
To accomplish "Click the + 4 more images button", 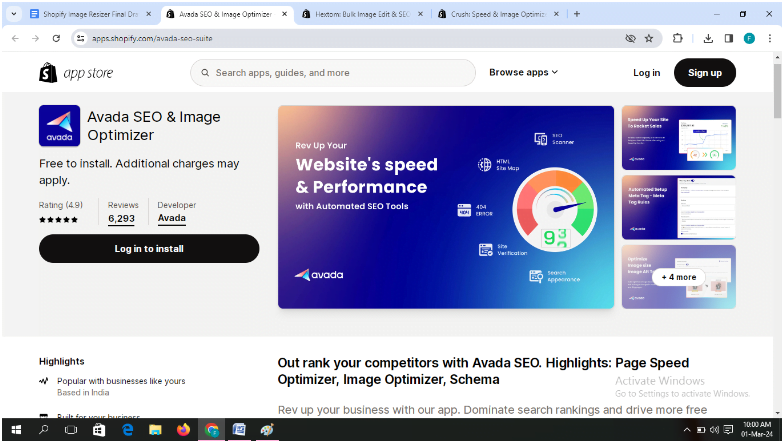I will click(679, 277).
